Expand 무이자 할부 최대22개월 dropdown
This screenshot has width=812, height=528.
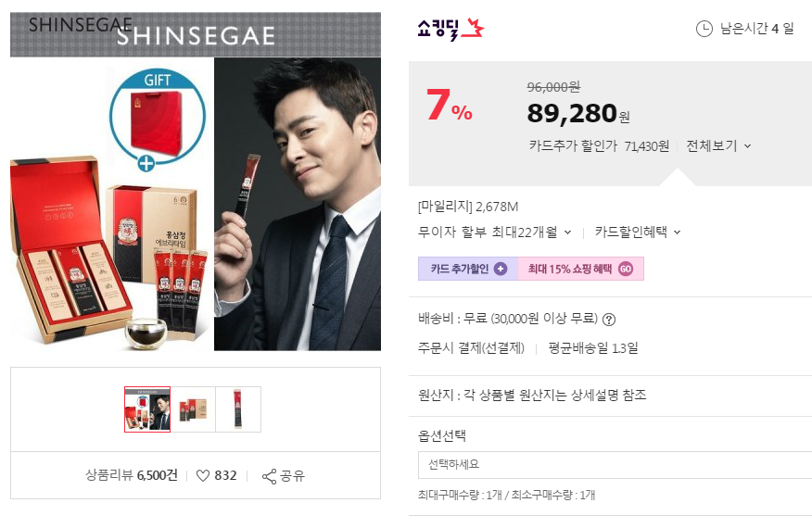[x=495, y=233]
